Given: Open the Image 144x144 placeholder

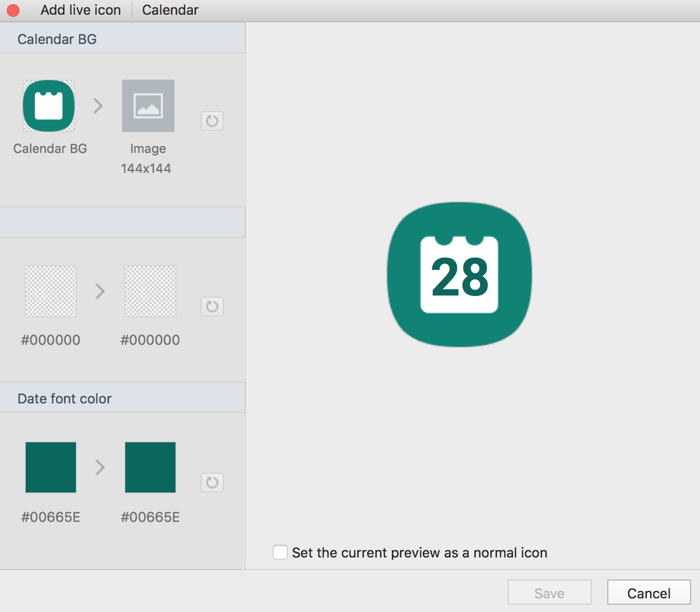Looking at the screenshot, I should click(x=148, y=106).
